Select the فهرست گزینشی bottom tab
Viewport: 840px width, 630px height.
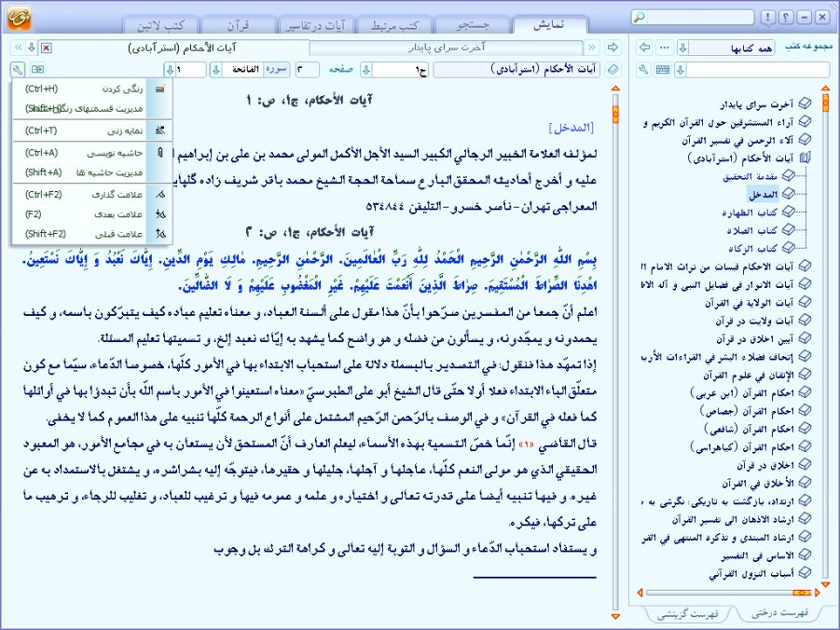click(x=687, y=613)
